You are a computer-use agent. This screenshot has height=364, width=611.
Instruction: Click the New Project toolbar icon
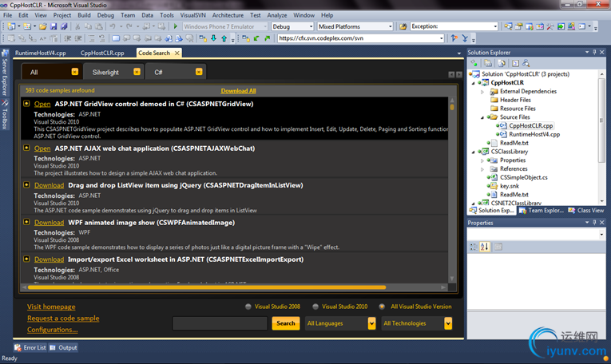click(11, 26)
